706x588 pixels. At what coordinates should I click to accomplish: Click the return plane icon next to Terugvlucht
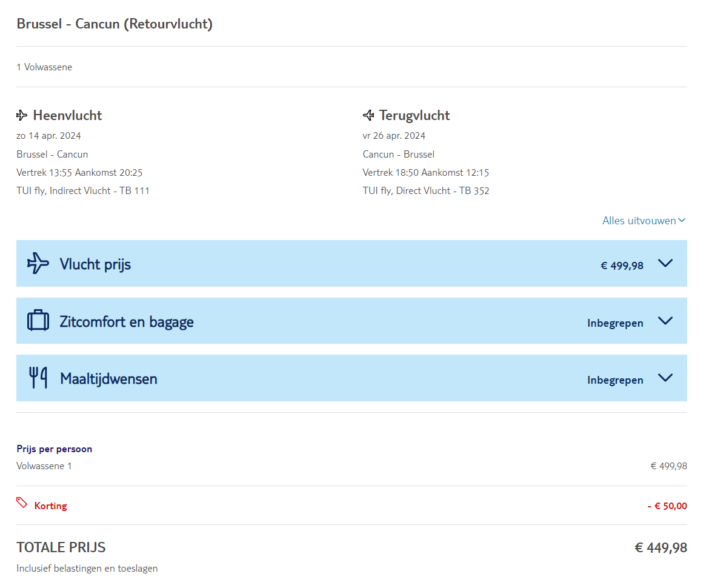click(x=368, y=115)
